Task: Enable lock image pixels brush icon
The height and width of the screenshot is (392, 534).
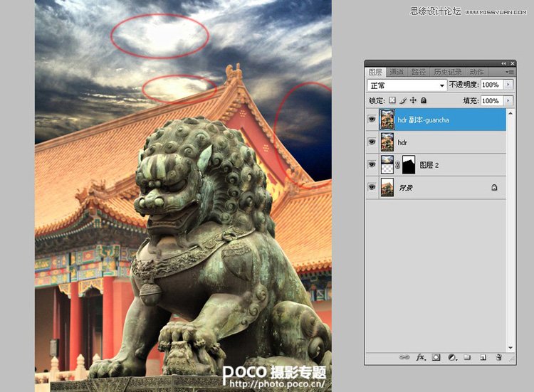Action: click(x=403, y=100)
